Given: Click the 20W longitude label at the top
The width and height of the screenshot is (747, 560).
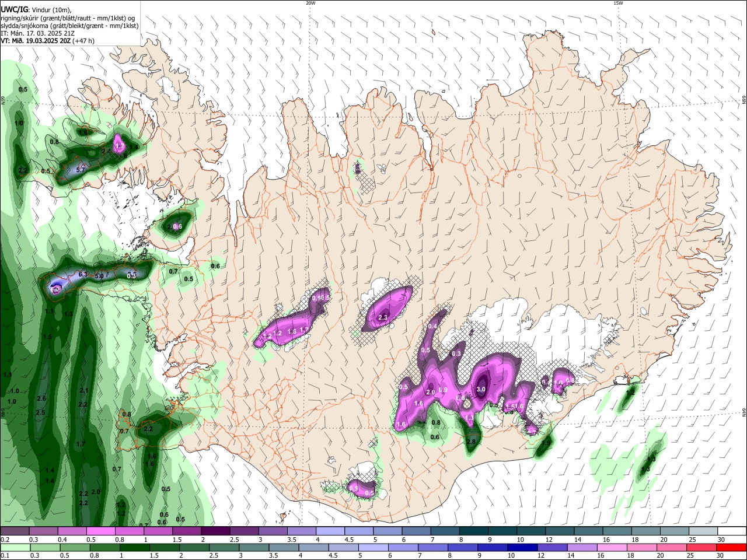Looking at the screenshot, I should coord(310,3).
